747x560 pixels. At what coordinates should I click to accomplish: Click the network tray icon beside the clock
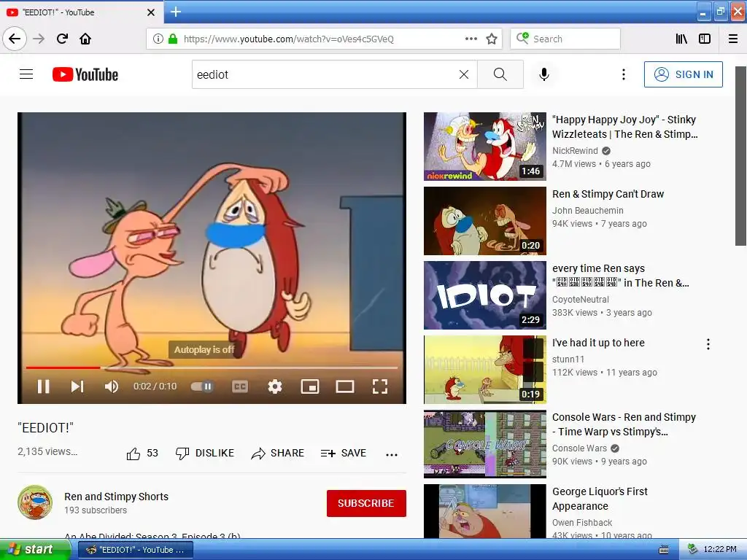(x=692, y=550)
